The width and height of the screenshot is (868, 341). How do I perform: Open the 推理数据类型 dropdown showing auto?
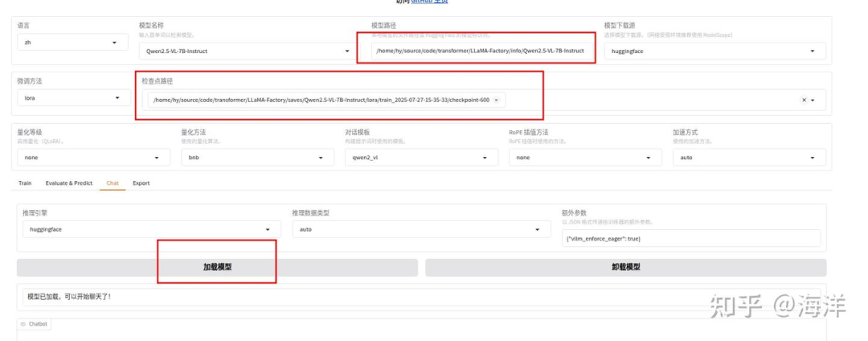421,229
